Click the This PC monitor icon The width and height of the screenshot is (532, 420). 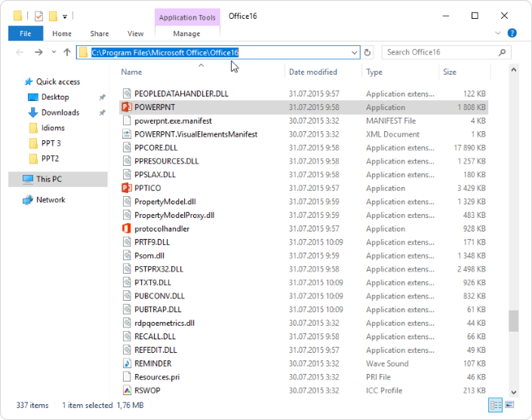[x=28, y=179]
